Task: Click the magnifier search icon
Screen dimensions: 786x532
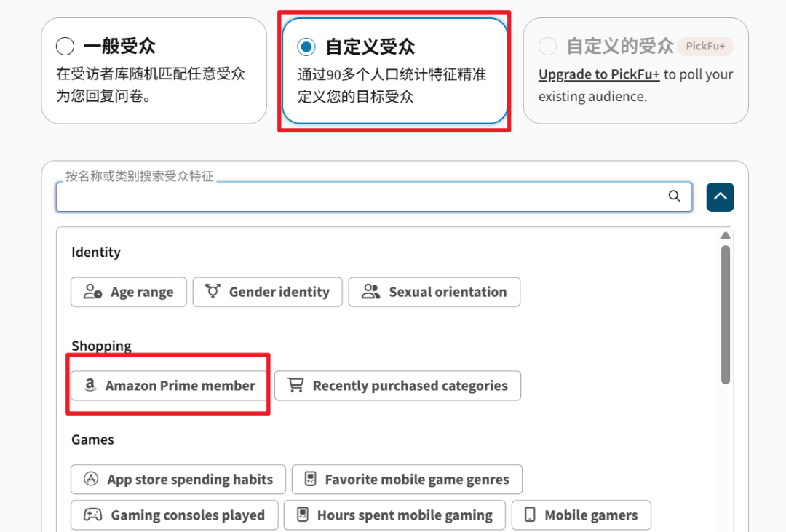Action: 674,196
